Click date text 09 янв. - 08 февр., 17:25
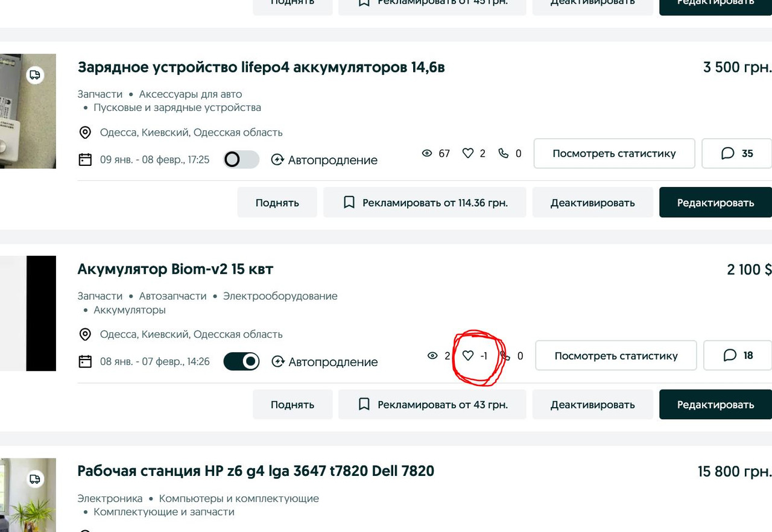The height and width of the screenshot is (532, 772). pos(154,160)
